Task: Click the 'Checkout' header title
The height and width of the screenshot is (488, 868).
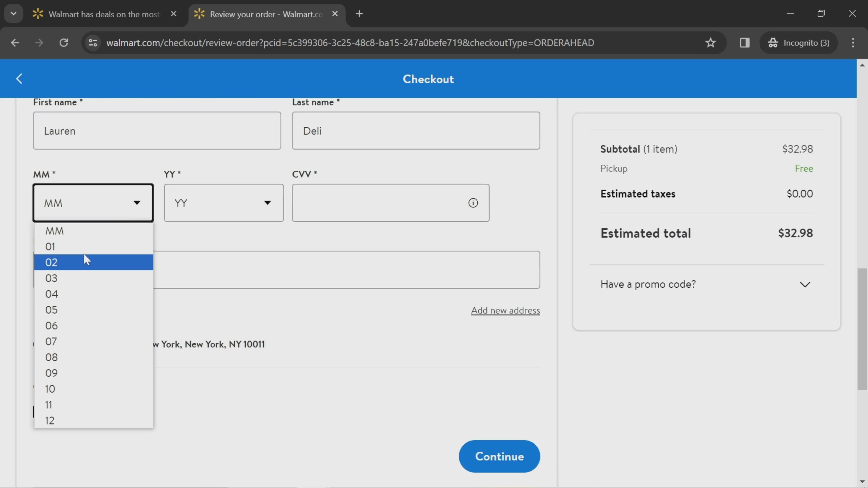Action: coord(428,79)
